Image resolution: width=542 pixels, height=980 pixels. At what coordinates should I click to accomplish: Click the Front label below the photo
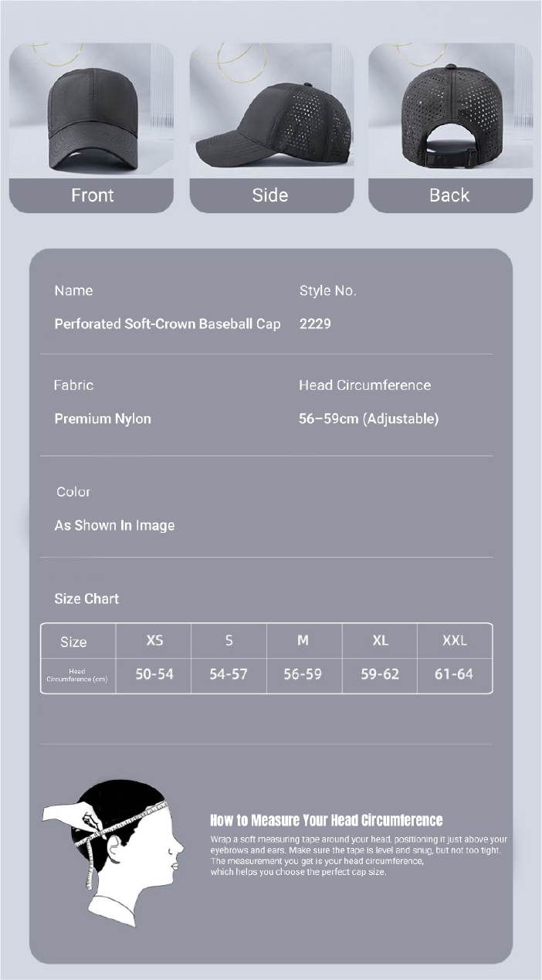[92, 195]
